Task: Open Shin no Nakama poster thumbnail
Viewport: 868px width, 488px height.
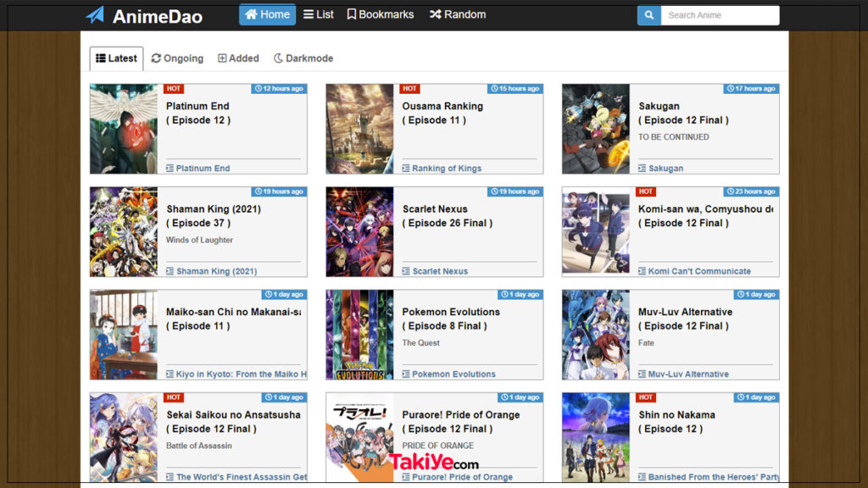Action: pyautogui.click(x=596, y=438)
